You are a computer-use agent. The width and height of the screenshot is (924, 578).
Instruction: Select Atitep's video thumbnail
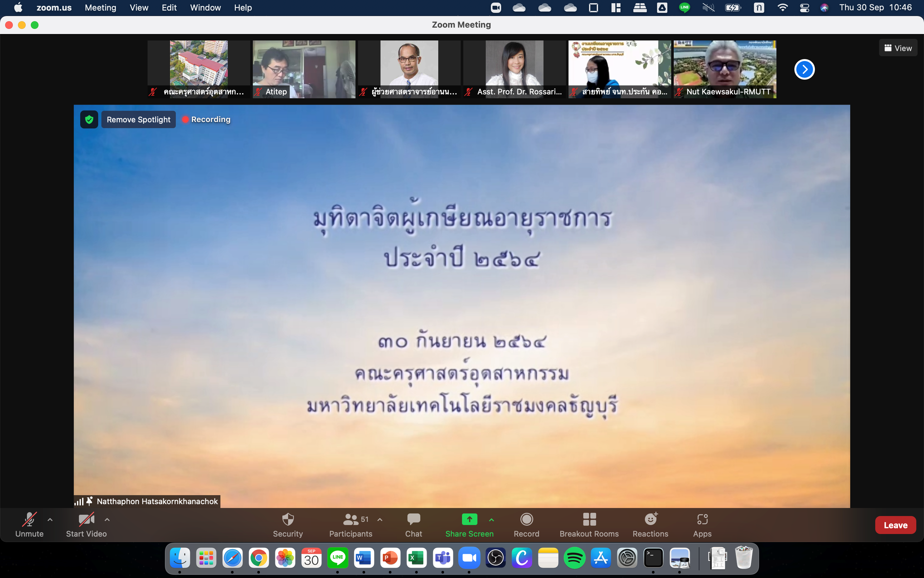pos(304,69)
